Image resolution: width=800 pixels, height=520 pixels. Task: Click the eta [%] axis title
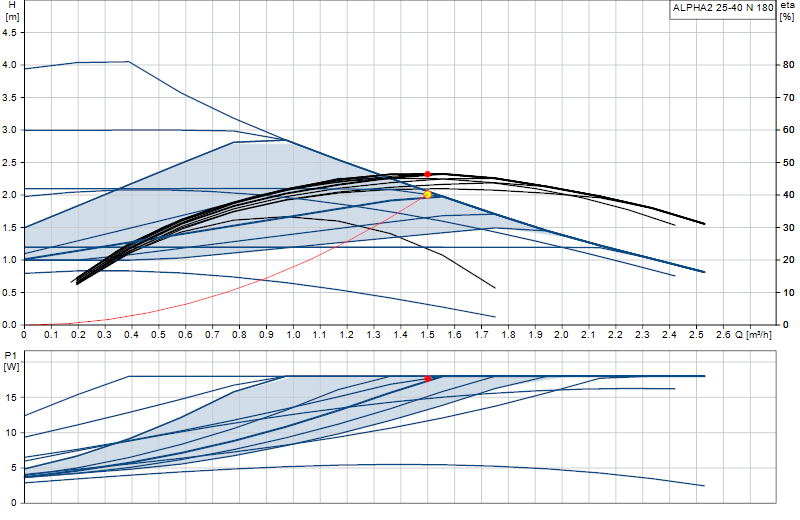click(787, 11)
